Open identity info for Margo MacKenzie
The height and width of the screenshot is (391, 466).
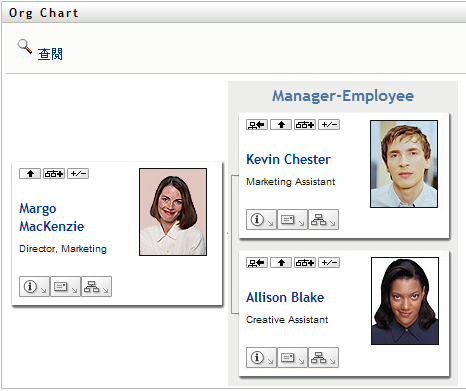[34, 286]
